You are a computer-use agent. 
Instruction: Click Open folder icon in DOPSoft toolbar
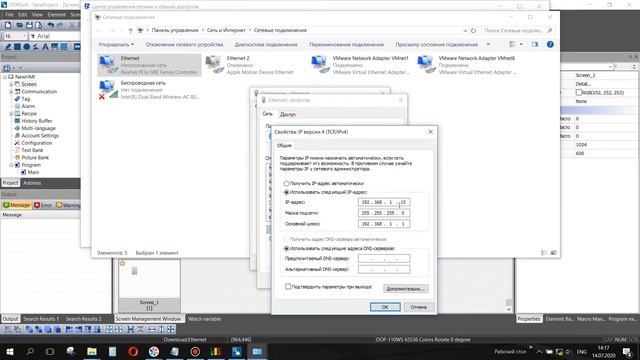[x=19, y=25]
